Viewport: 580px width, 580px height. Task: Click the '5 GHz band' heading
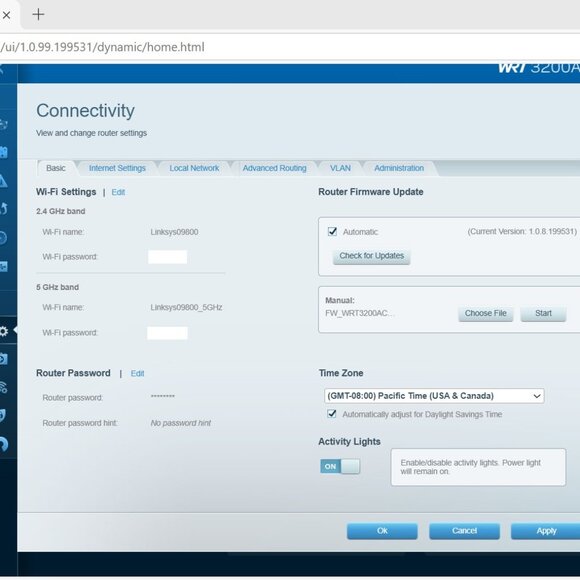pos(57,287)
